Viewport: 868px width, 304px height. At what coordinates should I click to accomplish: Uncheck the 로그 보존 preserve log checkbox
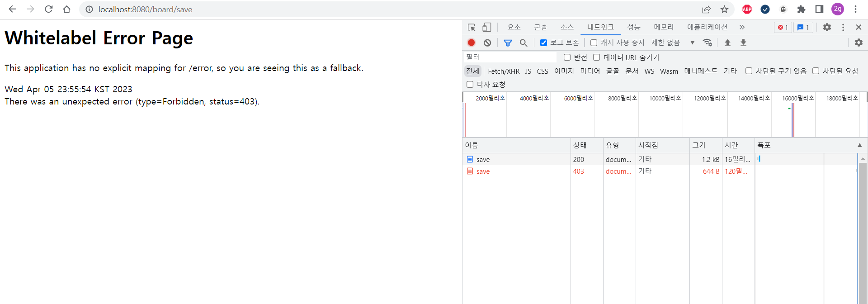coord(543,43)
